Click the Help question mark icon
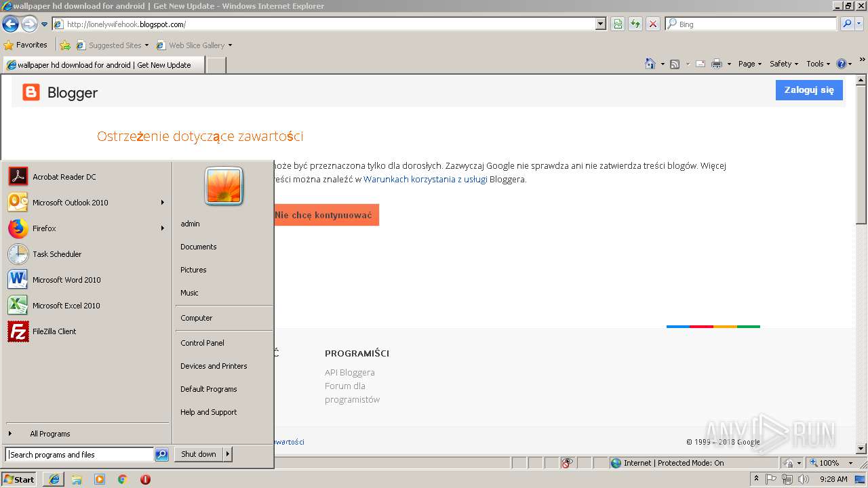Image resolution: width=868 pixels, height=488 pixels. tap(842, 64)
